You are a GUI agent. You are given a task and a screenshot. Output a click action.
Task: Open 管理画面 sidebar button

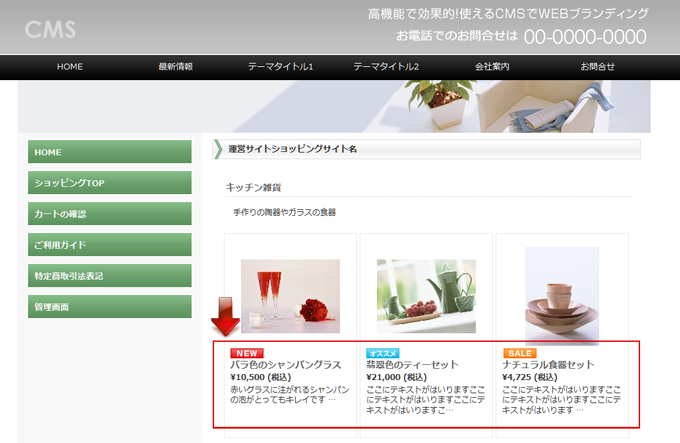[110, 307]
